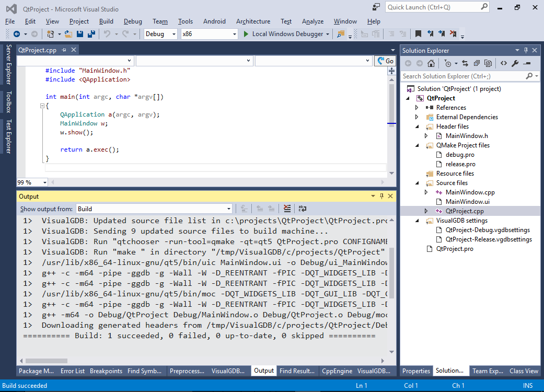The height and width of the screenshot is (392, 544).
Task: Expand the MainWindow.cpp node
Action: tap(426, 192)
